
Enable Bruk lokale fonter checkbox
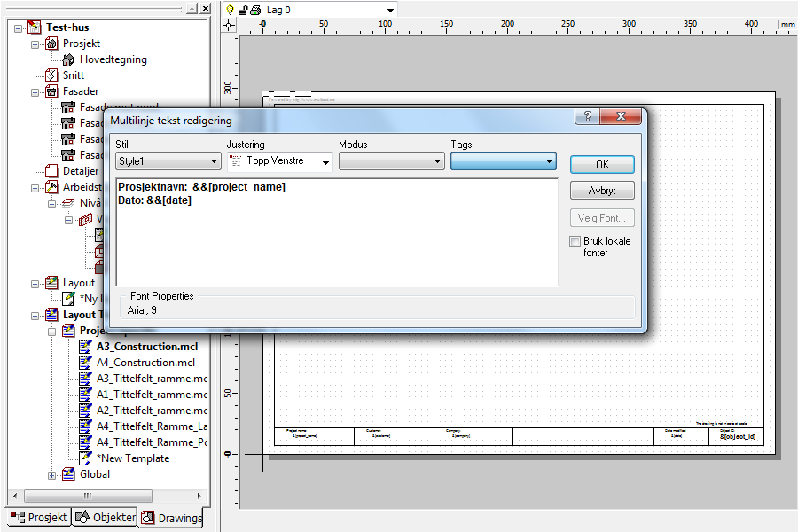pyautogui.click(x=575, y=241)
